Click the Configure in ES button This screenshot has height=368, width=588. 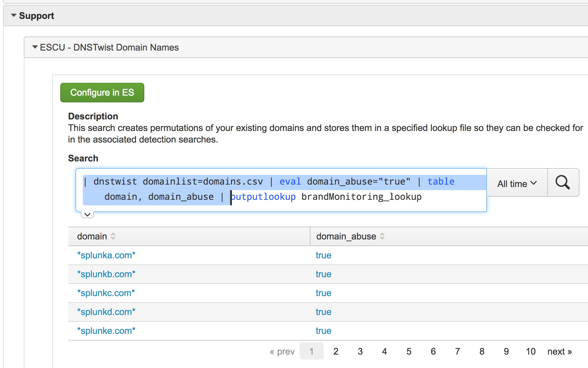pyautogui.click(x=102, y=93)
